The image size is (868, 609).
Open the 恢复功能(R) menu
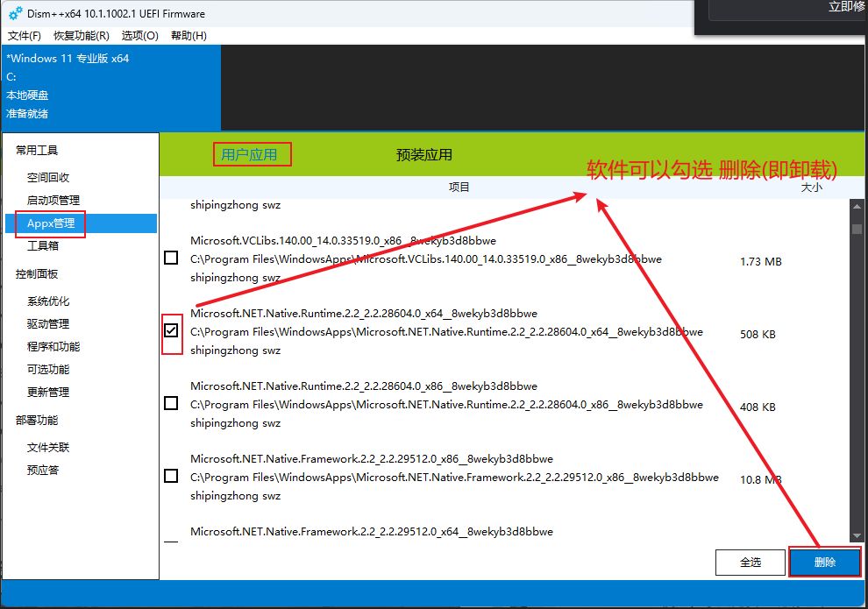pos(82,36)
